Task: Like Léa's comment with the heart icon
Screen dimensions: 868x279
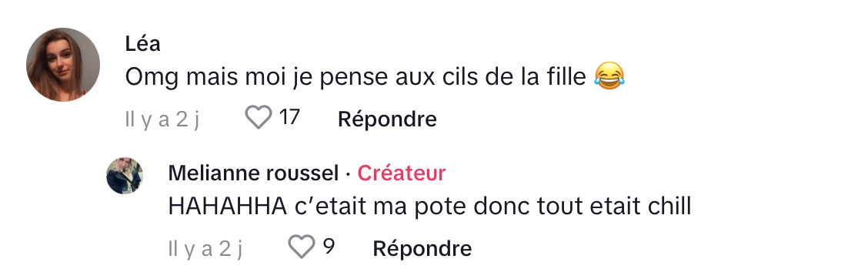Action: (259, 118)
